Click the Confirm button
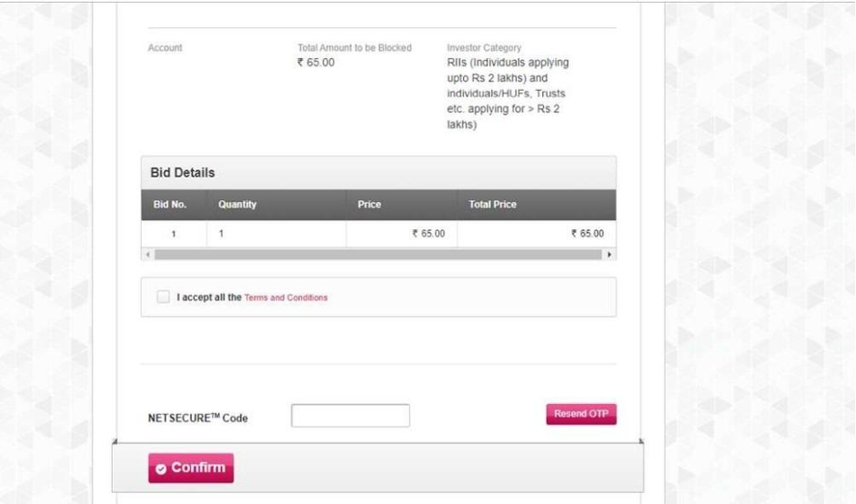The height and width of the screenshot is (504, 856). click(191, 468)
